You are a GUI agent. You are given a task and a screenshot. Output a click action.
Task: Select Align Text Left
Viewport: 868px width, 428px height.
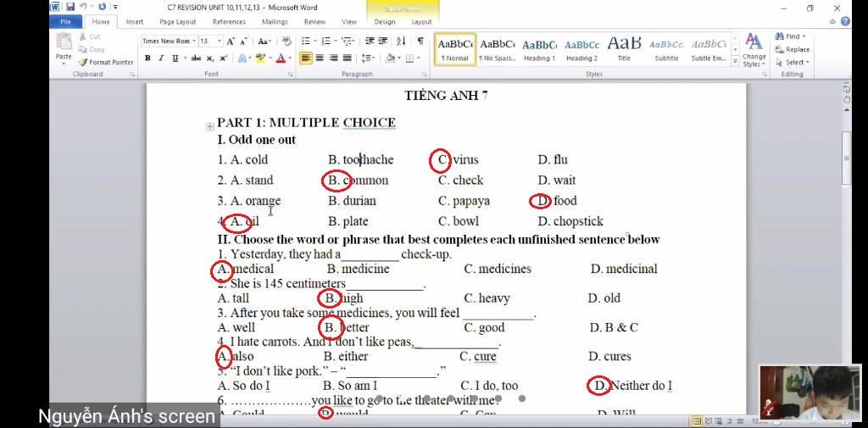[x=305, y=58]
